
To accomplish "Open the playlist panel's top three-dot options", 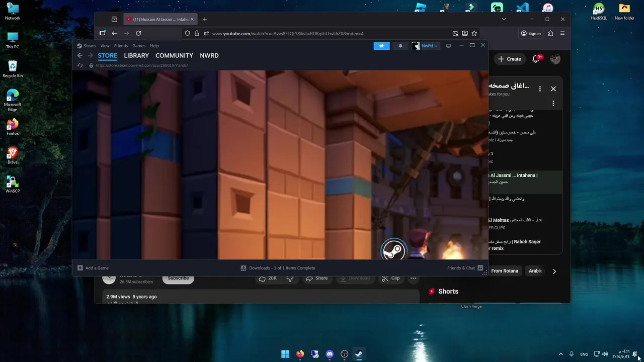I will click(540, 89).
